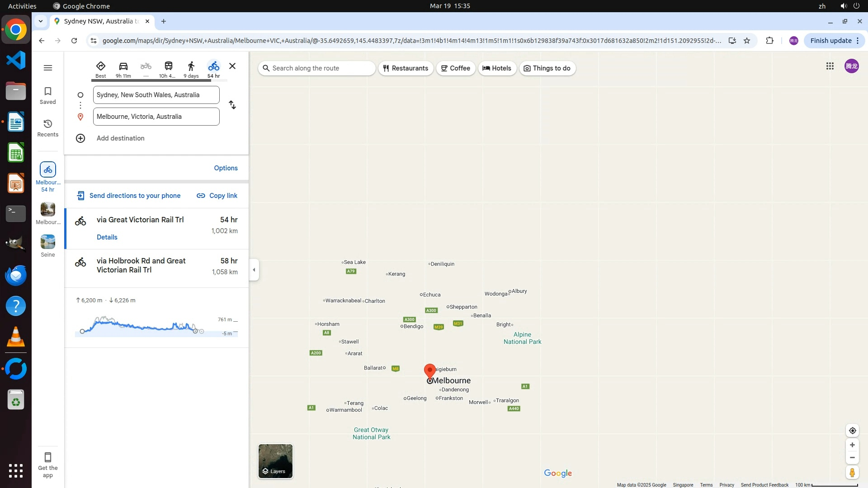This screenshot has height=488, width=868.
Task: Expand the route Options section
Action: tap(226, 168)
